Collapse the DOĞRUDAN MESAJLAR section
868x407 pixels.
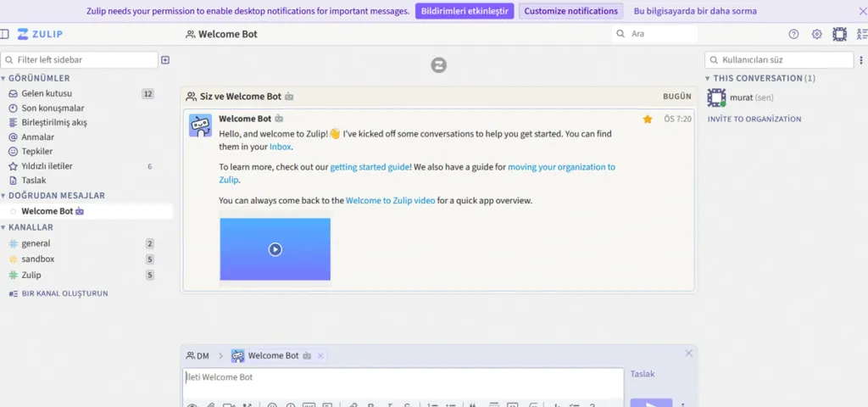point(4,196)
